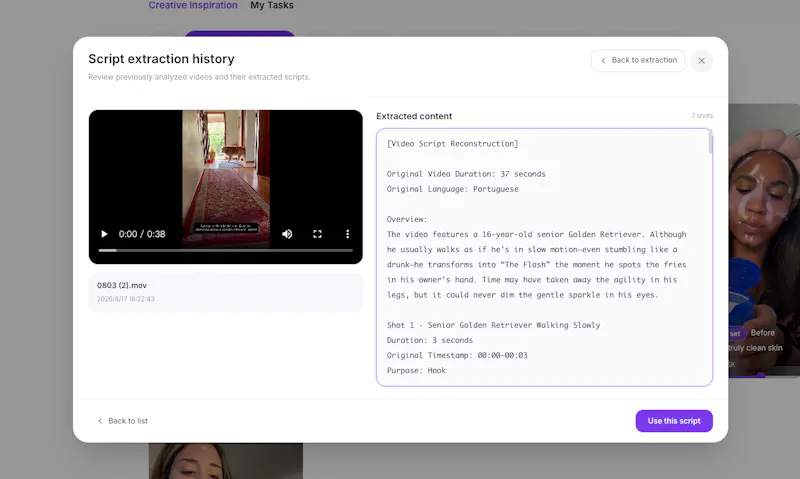
Task: Click the 'Original Timestamp: 00:00-00:03' line
Action: pyautogui.click(x=457, y=356)
